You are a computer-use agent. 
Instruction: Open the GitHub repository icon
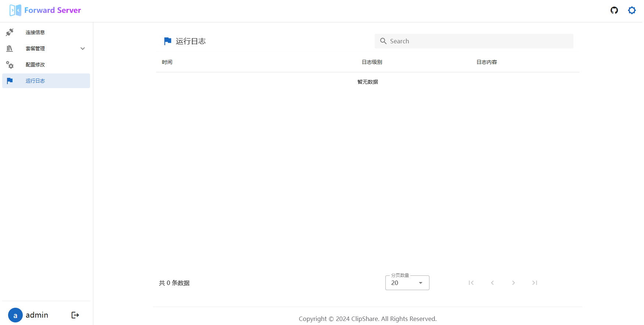(x=614, y=10)
